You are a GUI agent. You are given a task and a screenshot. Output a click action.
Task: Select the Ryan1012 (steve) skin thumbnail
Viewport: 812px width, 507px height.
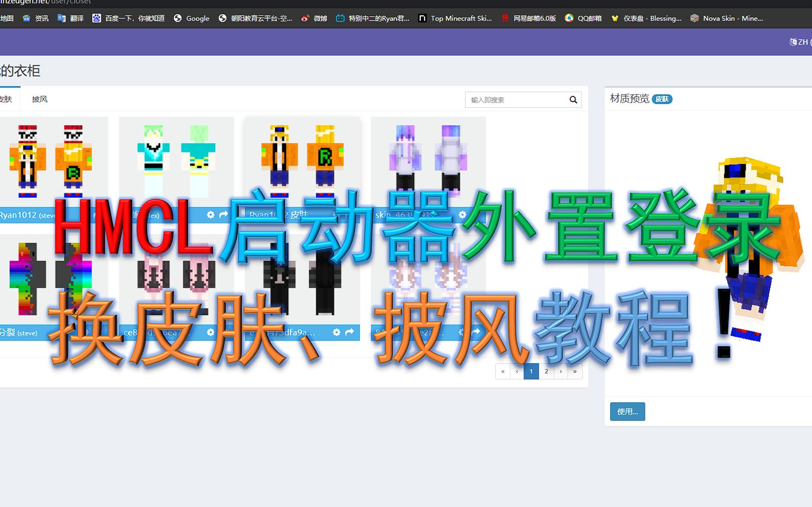coord(51,161)
